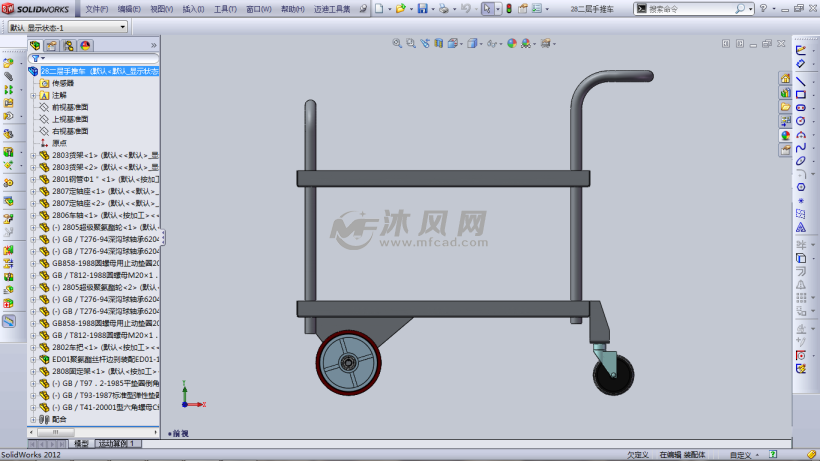The height and width of the screenshot is (461, 820).
Task: Select the Circle sketch tool
Action: pos(801,121)
